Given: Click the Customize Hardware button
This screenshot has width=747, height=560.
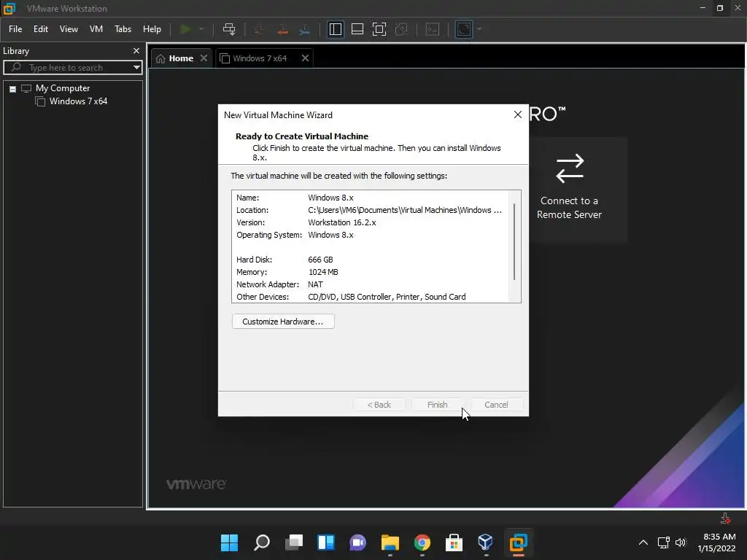Looking at the screenshot, I should (283, 322).
